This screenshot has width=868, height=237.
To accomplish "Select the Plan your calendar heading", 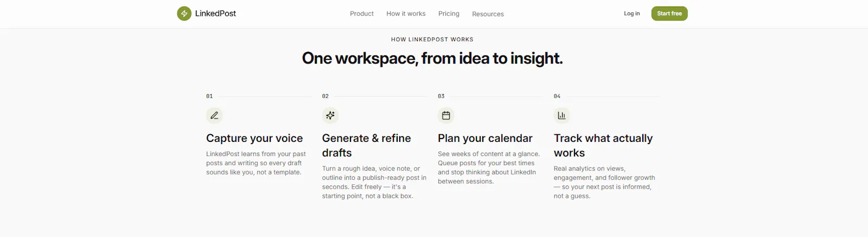I will (485, 138).
